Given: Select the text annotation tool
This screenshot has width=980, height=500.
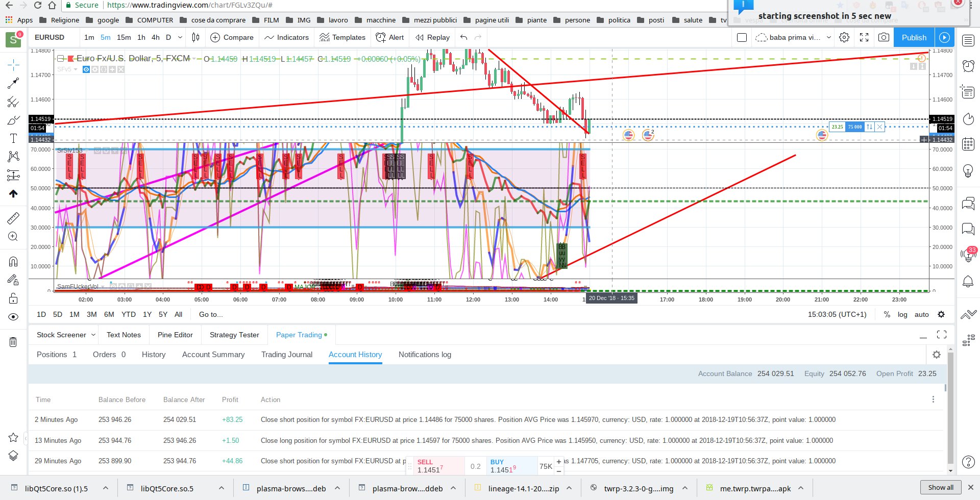Looking at the screenshot, I should (x=13, y=138).
